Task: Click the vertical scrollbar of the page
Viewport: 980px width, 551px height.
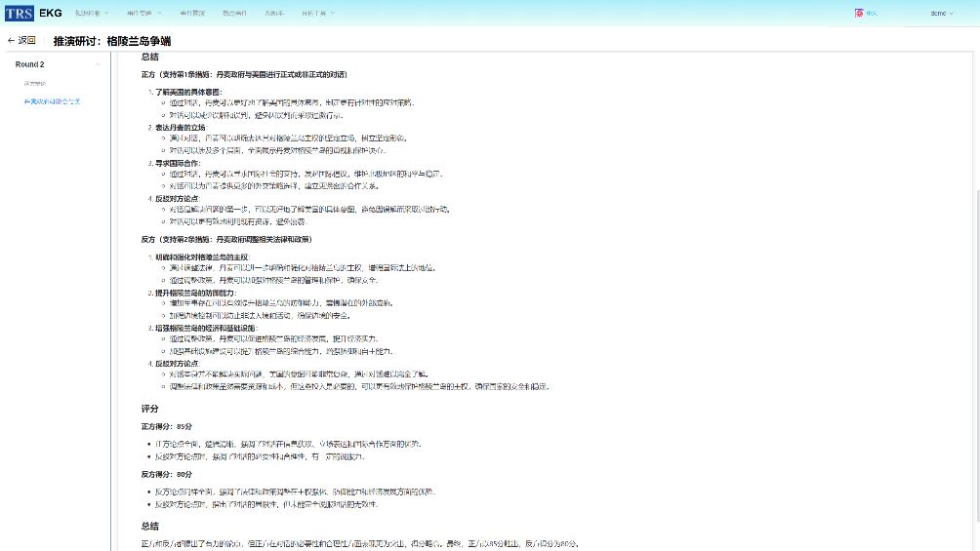Action: (x=975, y=293)
